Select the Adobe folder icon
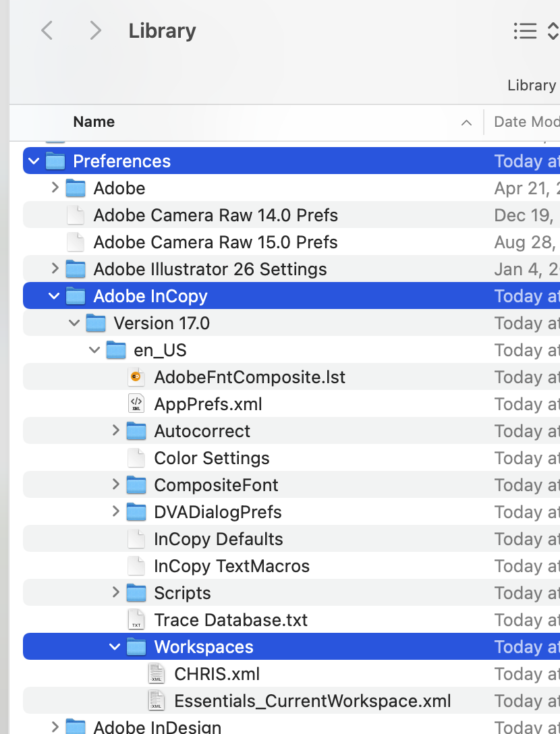560x734 pixels. pyautogui.click(x=76, y=188)
